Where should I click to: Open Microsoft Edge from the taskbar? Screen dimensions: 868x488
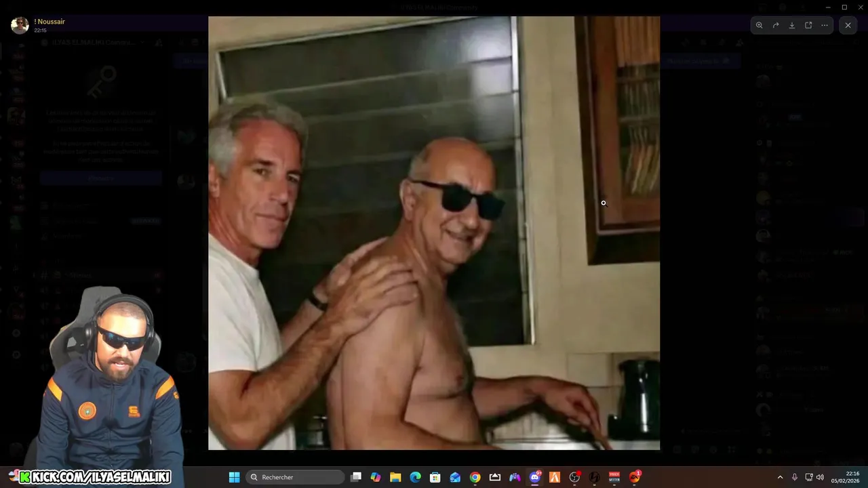416,477
